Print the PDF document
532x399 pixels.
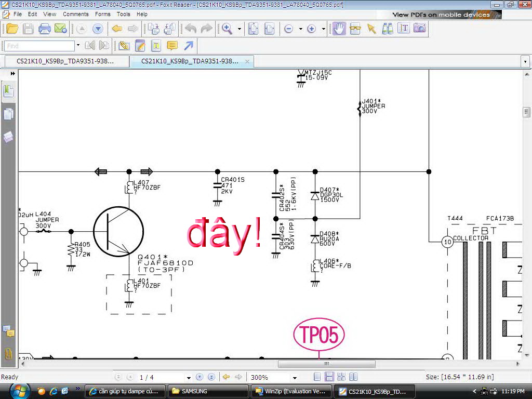click(x=45, y=29)
